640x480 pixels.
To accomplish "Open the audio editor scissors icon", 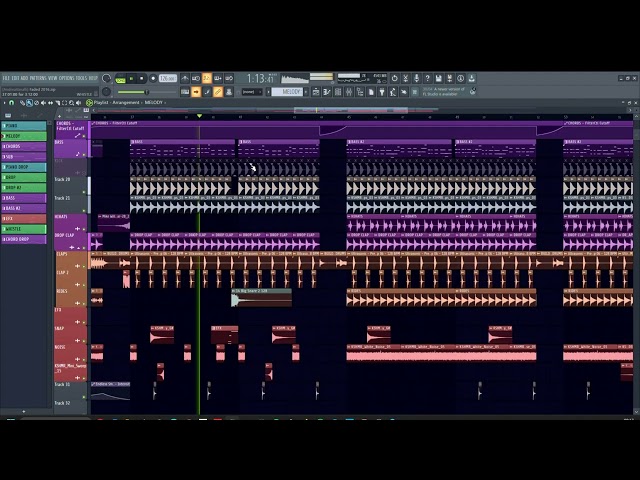I will pos(405,78).
